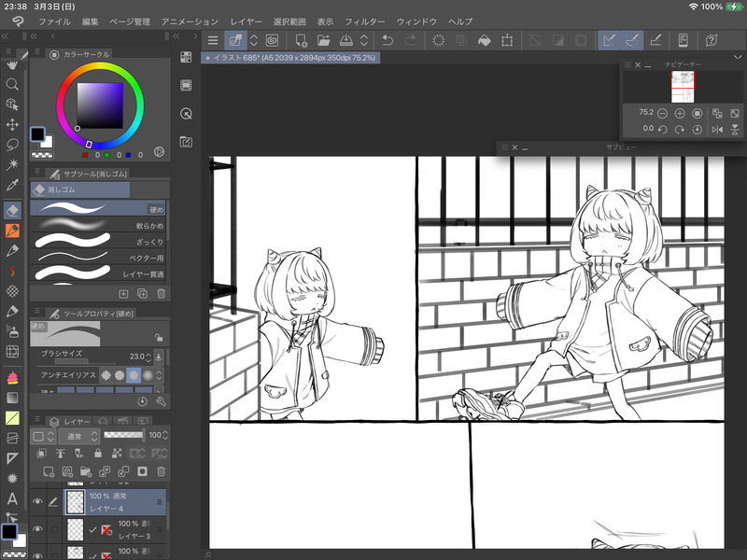Viewport: 747px width, 560px height.
Task: Open the レイヤー menu
Action: (x=246, y=21)
